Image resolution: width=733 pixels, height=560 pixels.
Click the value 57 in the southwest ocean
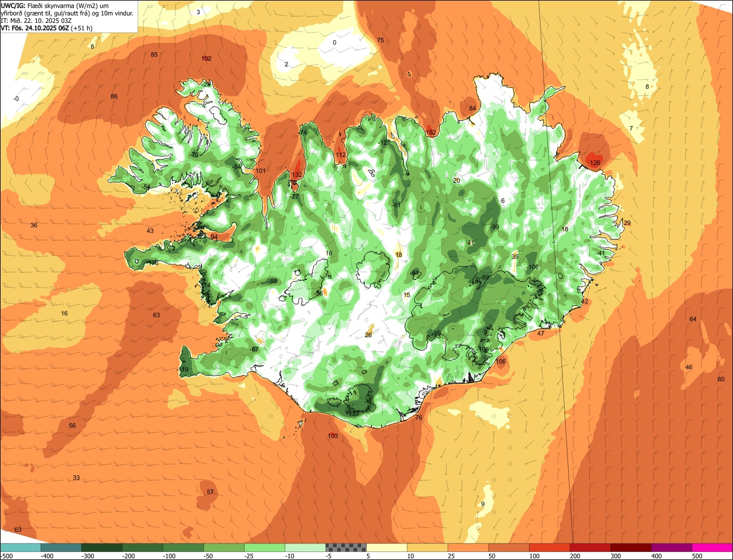click(x=210, y=492)
